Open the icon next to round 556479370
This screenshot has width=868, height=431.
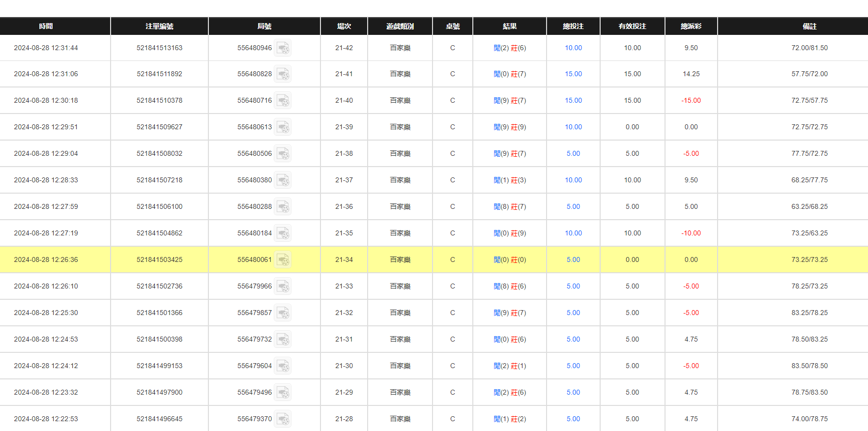[x=283, y=419]
